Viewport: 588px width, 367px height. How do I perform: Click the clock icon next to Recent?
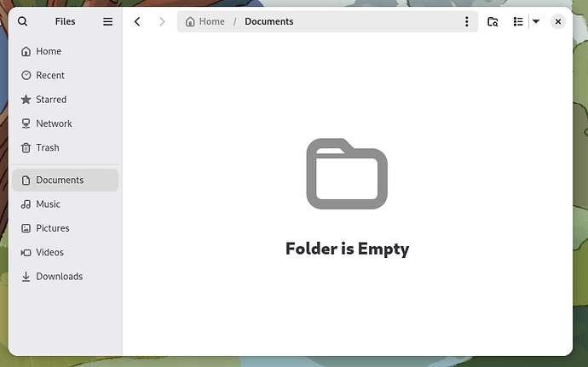[26, 75]
